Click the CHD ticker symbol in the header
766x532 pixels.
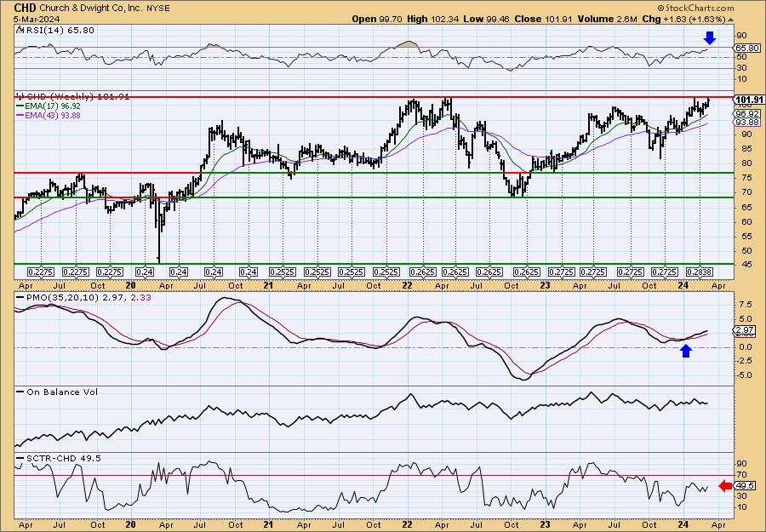(25, 8)
